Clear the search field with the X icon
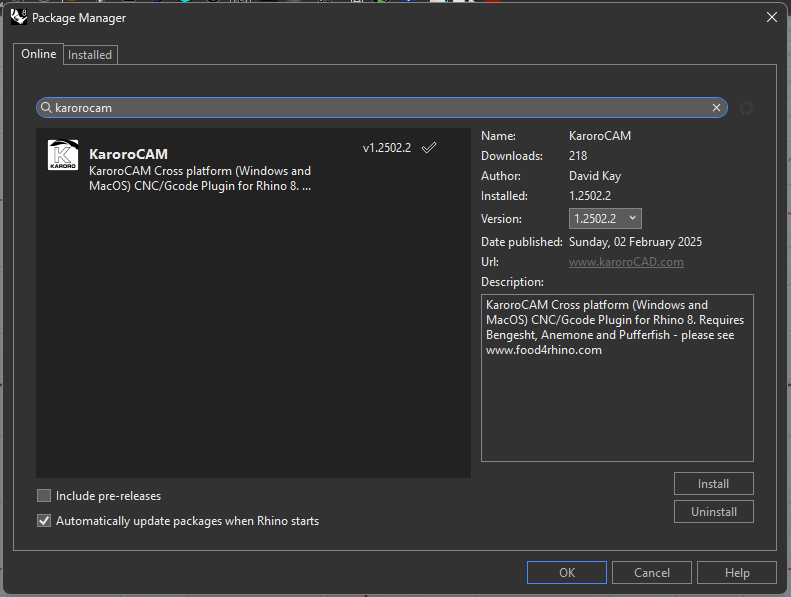Screen dimensions: 791x597 click(716, 107)
